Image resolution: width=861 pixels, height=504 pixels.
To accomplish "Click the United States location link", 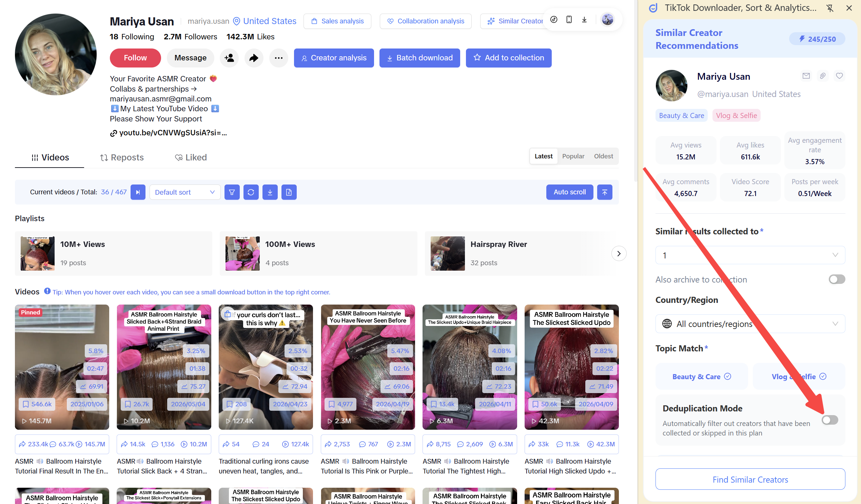I will [x=265, y=21].
